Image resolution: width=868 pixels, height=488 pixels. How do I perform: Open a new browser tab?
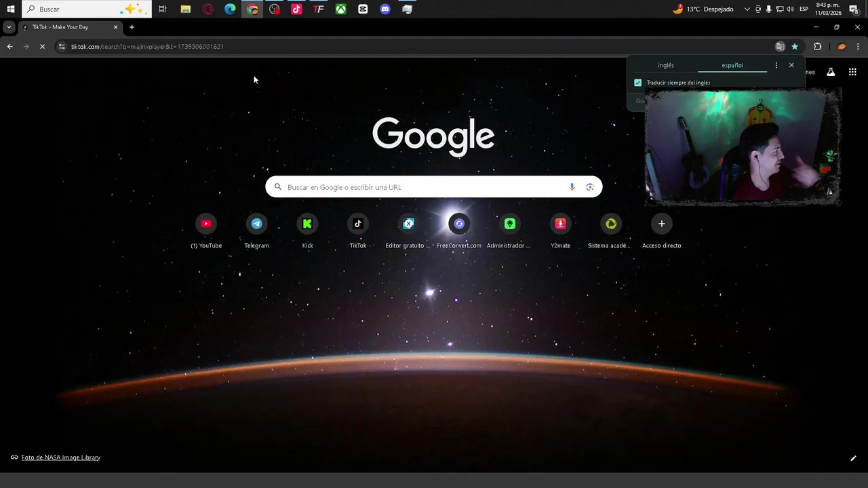[x=132, y=27]
